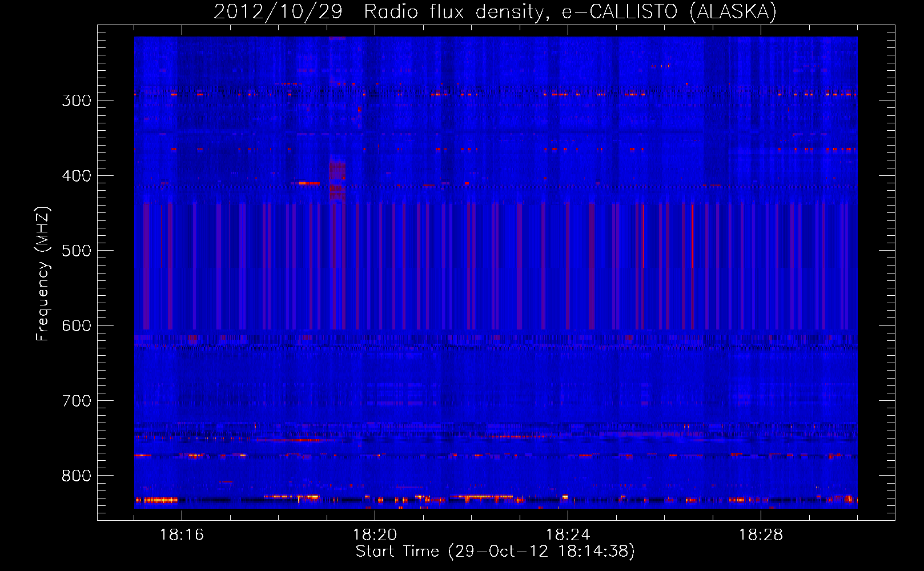Click the 400 frequency tick label
The height and width of the screenshot is (571, 924).
[77, 176]
